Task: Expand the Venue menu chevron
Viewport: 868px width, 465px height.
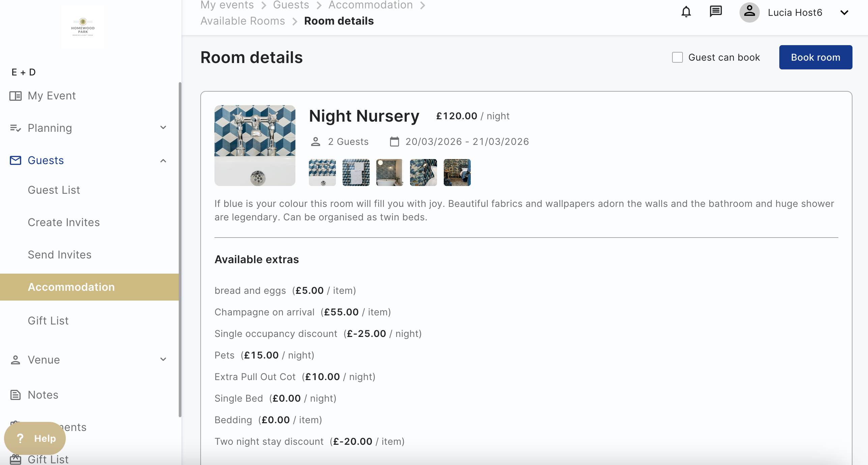Action: pyautogui.click(x=163, y=360)
